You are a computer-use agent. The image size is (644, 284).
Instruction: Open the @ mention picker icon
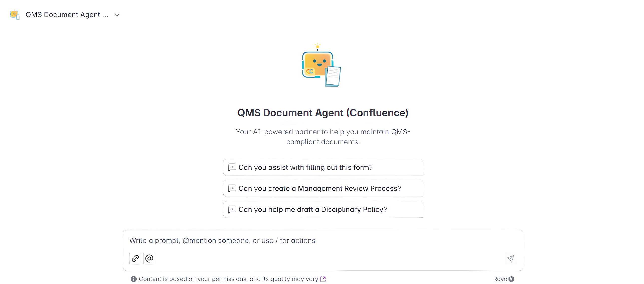(x=149, y=258)
